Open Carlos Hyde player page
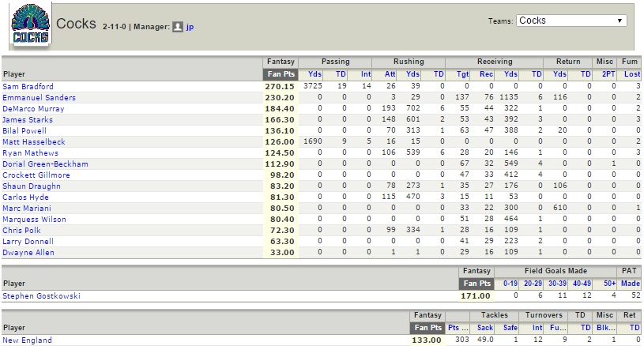Viewport: 644px width, 346px height. point(25,197)
